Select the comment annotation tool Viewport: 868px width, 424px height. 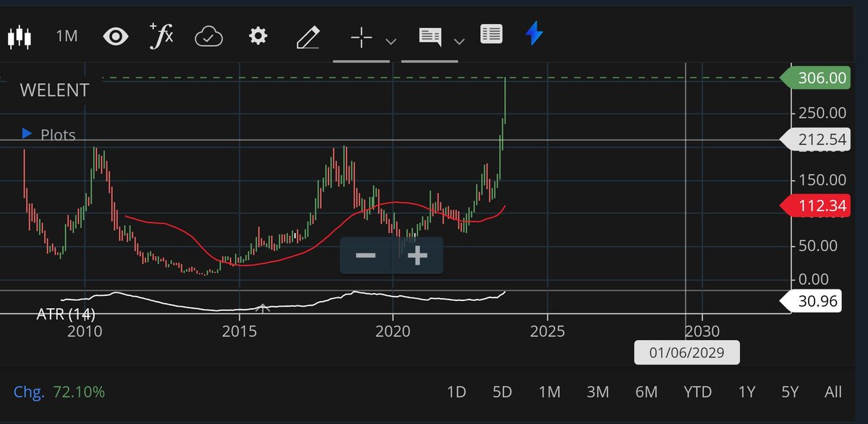pyautogui.click(x=430, y=38)
